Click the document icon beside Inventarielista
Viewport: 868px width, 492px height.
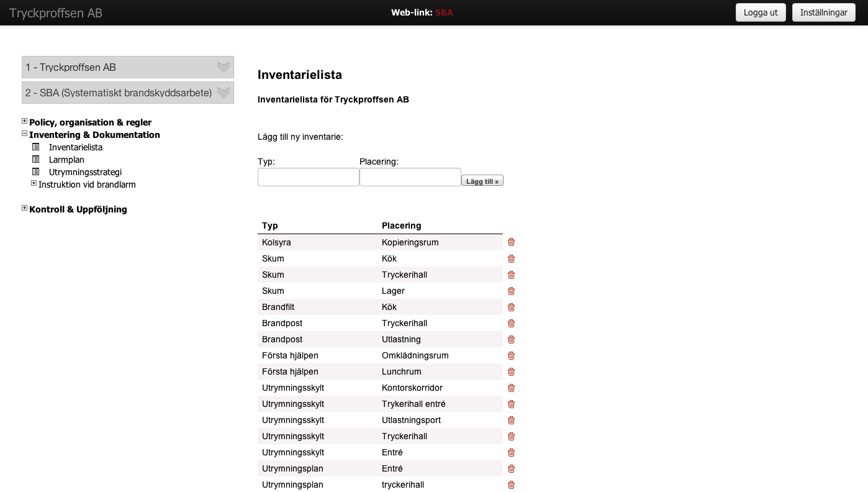[36, 147]
